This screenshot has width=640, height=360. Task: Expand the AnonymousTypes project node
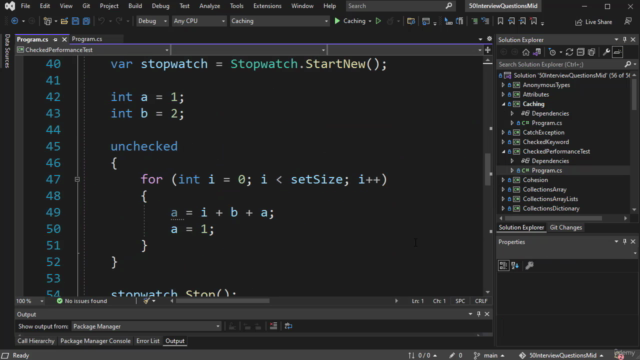[503, 85]
